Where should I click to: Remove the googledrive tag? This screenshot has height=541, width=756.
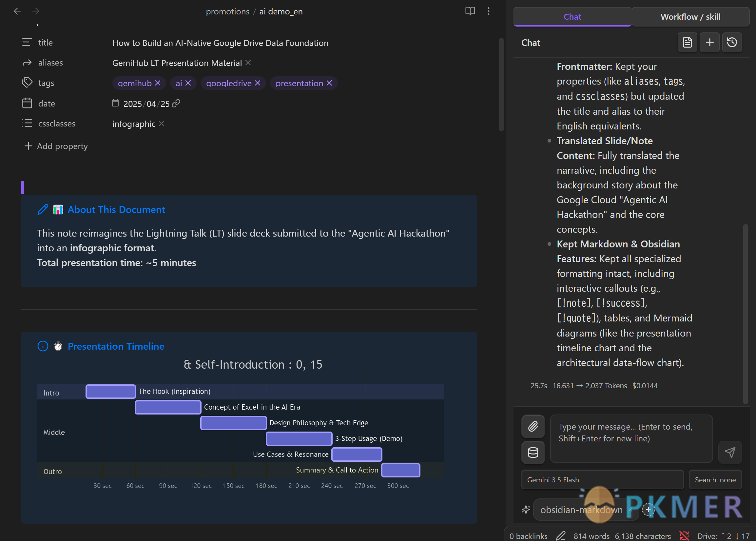258,83
